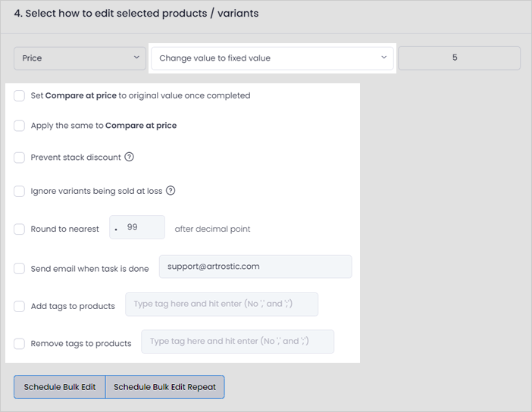Enable Ignore variants being sold at loss
532x412 pixels.
point(20,191)
